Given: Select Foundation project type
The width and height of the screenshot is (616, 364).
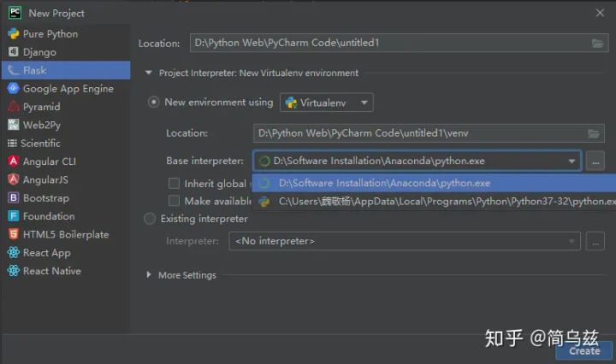Looking at the screenshot, I should pyautogui.click(x=66, y=215).
